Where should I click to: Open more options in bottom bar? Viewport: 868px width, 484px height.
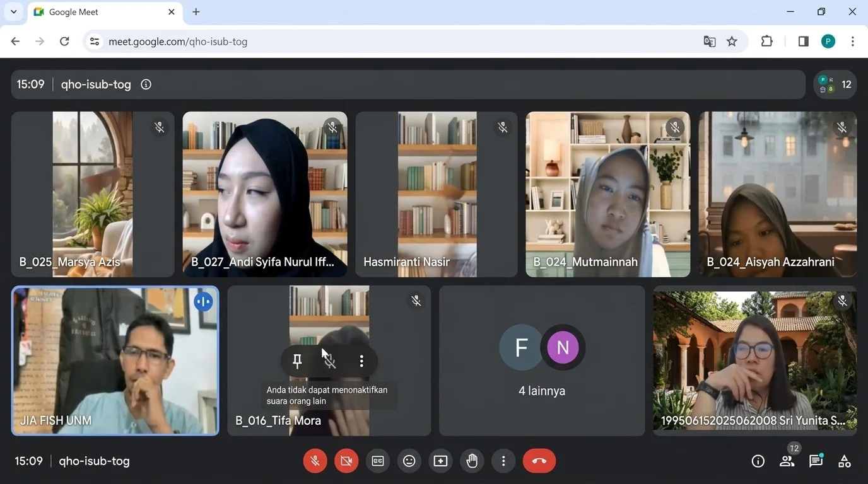[503, 461]
